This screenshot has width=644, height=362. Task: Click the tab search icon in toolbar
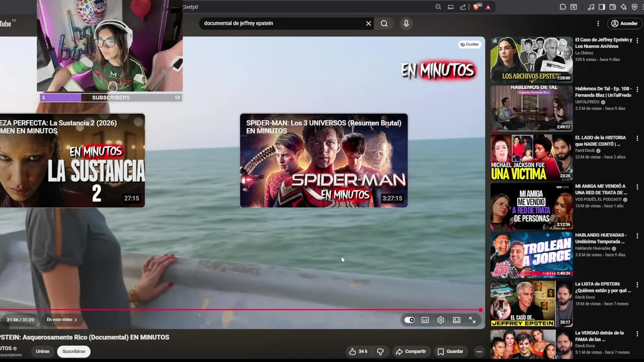click(574, 7)
